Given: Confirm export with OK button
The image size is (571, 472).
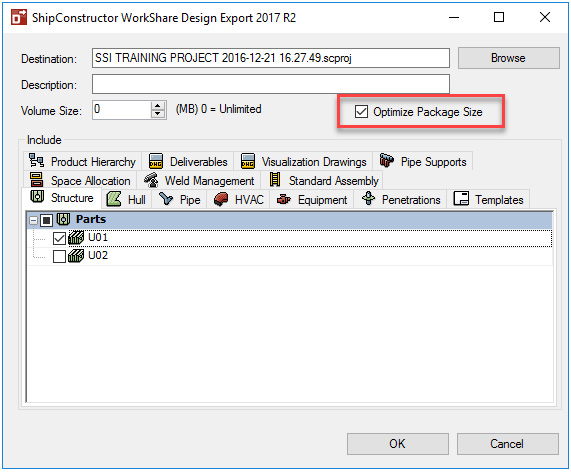Looking at the screenshot, I should [397, 444].
